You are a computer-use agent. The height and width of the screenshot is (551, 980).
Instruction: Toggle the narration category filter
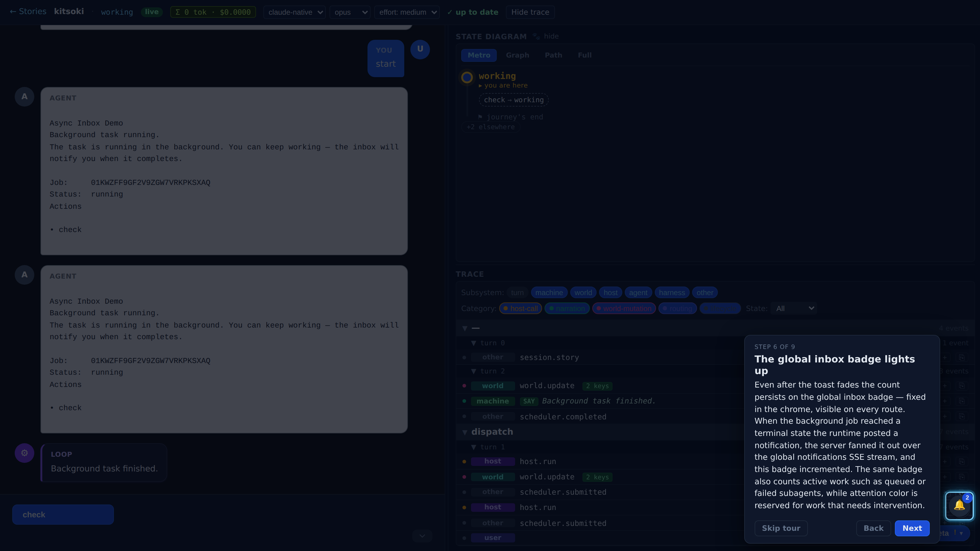coord(567,308)
